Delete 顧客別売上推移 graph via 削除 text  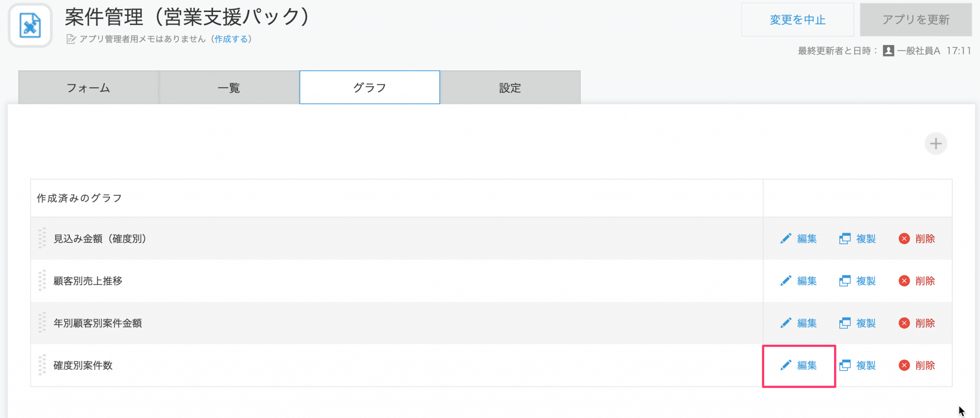pos(925,281)
